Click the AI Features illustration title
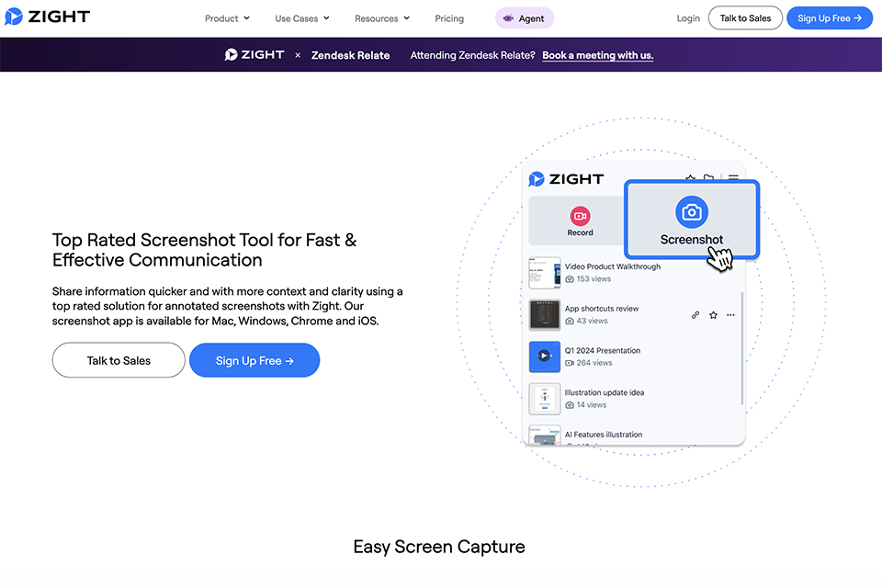The image size is (882, 588). [x=604, y=435]
